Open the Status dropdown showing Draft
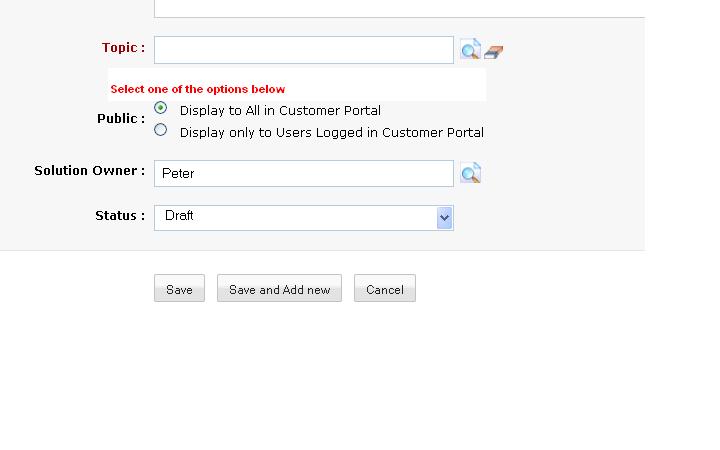Screen dimensions: 720x450 (296, 217)
